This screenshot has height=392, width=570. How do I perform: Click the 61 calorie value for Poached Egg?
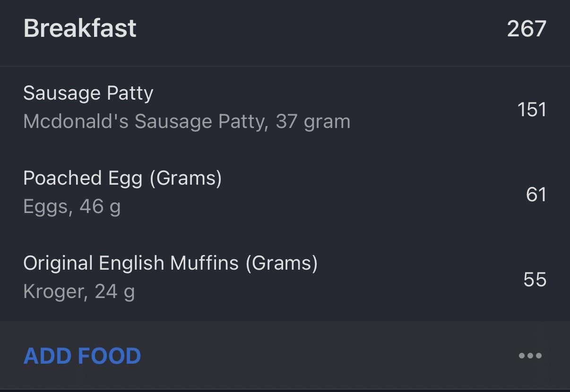[536, 195]
